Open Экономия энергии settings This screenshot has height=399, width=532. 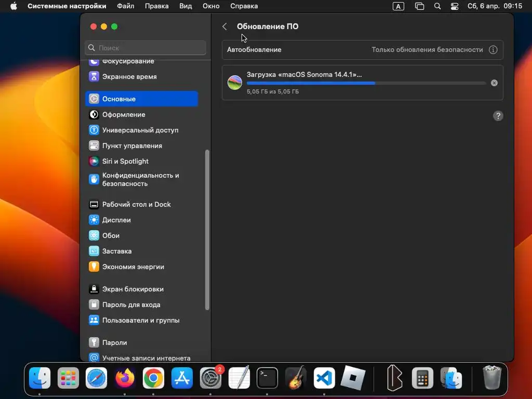tap(141, 267)
